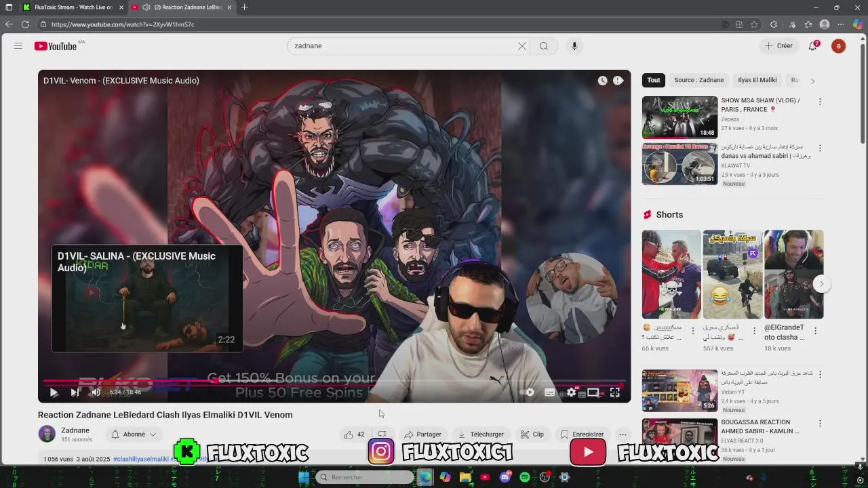Open the browser extensions puzzle icon

(x=774, y=24)
